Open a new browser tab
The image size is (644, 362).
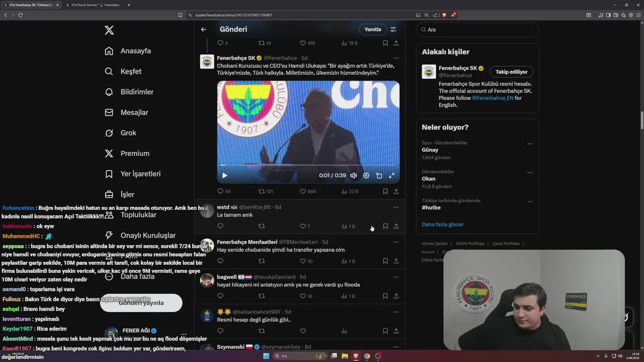(129, 5)
